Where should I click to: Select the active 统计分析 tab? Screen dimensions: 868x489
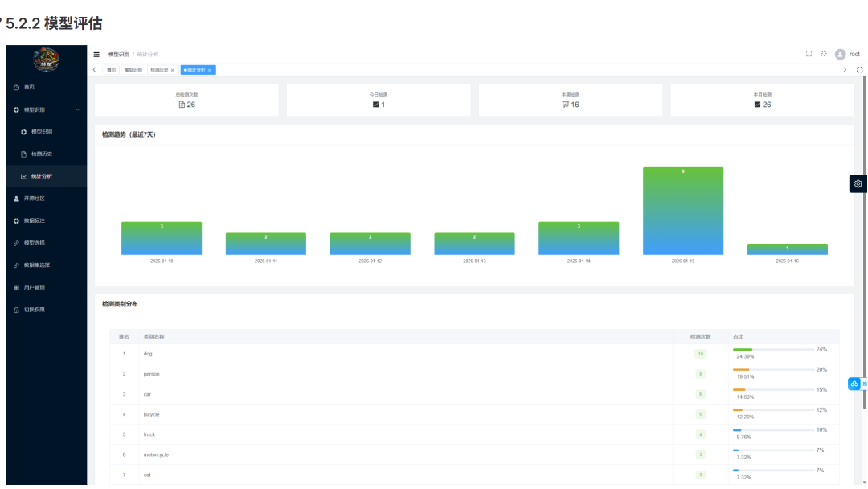click(196, 70)
